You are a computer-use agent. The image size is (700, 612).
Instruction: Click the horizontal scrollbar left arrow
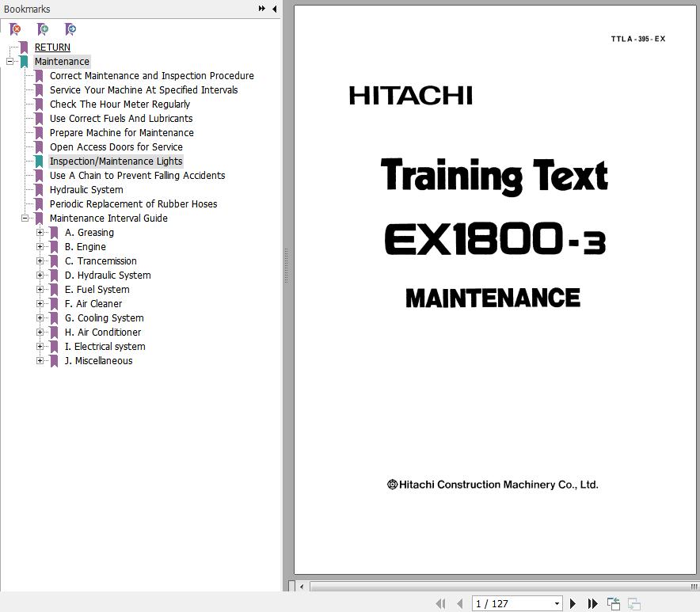[x=302, y=586]
